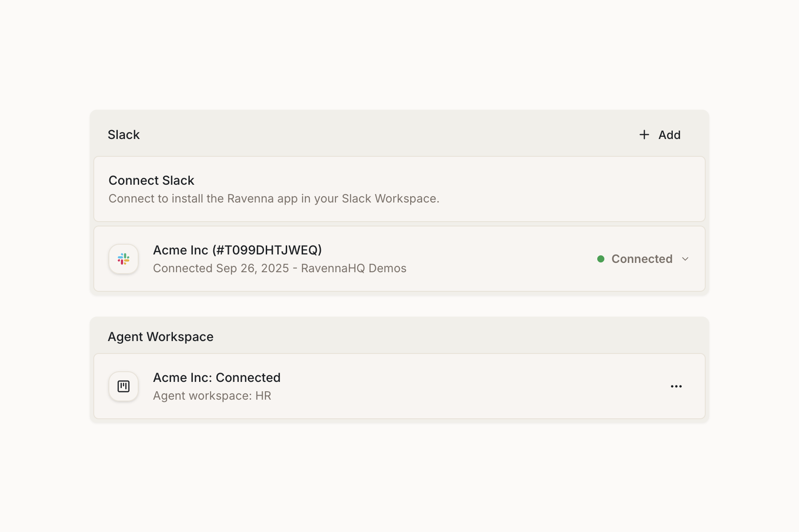This screenshot has height=532, width=799.
Task: Click the Slack section header
Action: [124, 135]
